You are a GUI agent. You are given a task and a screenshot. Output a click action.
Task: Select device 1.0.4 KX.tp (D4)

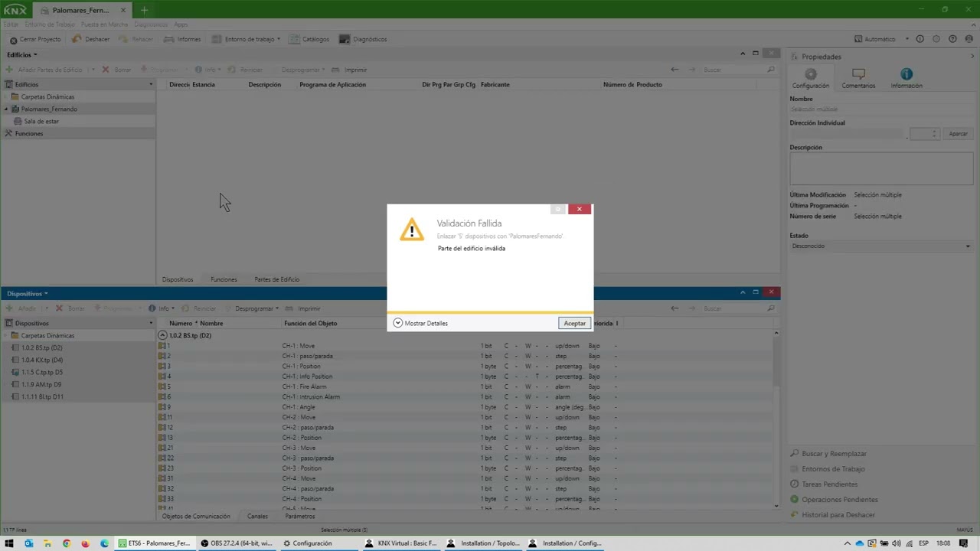point(41,360)
